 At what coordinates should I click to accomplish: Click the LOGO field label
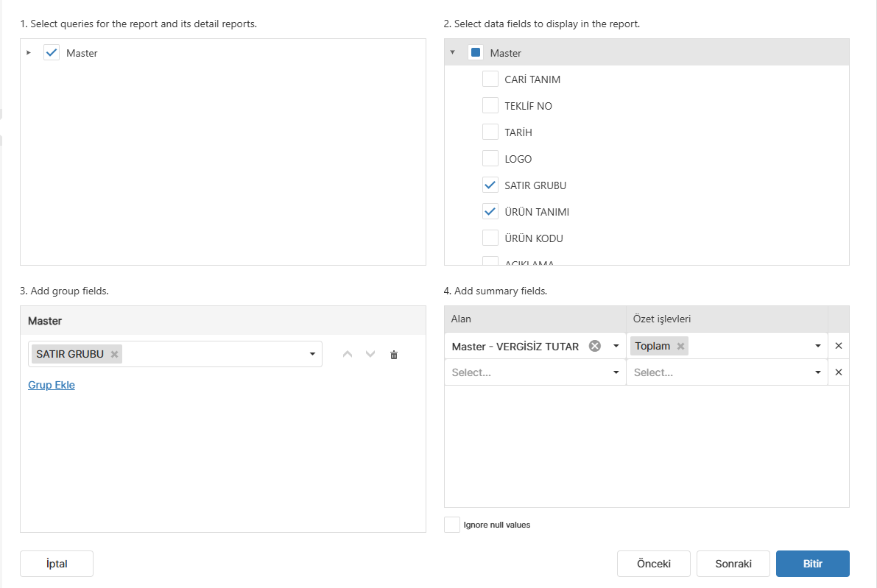pyautogui.click(x=518, y=159)
